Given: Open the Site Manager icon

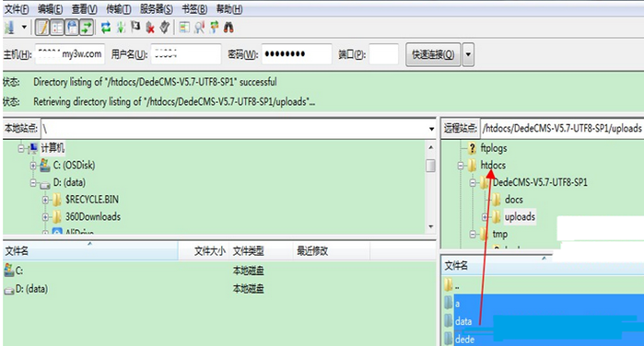Looking at the screenshot, I should 9,28.
